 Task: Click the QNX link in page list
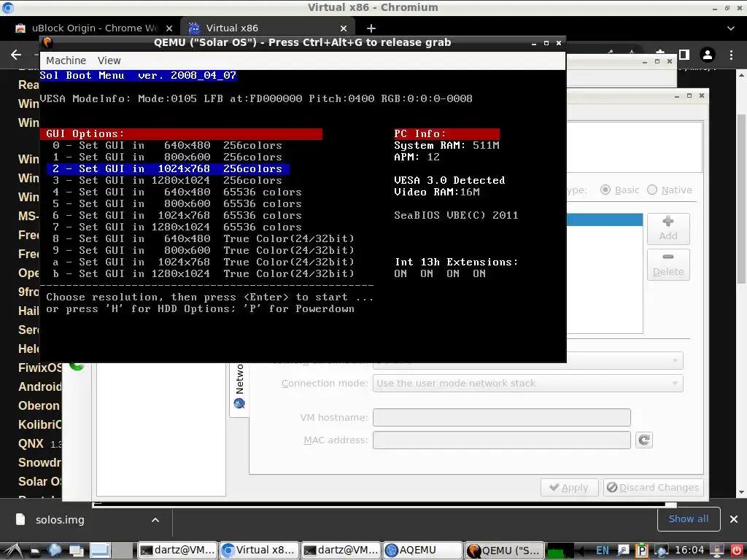click(x=31, y=444)
